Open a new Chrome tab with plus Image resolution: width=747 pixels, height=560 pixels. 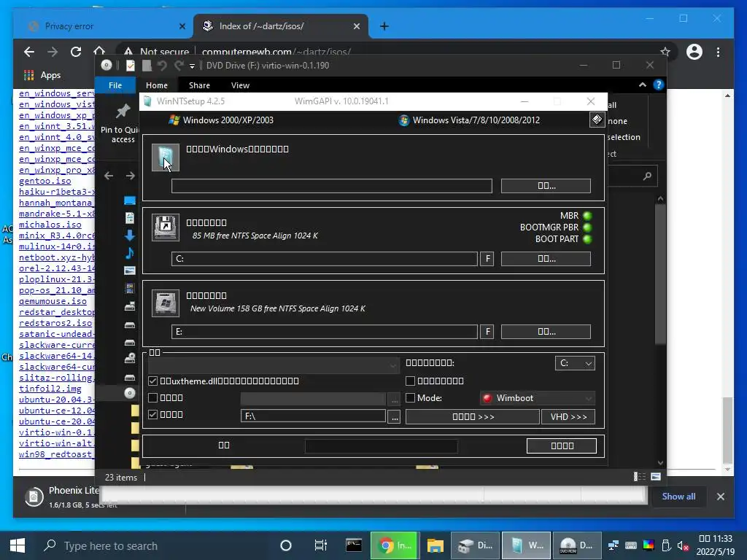point(384,26)
